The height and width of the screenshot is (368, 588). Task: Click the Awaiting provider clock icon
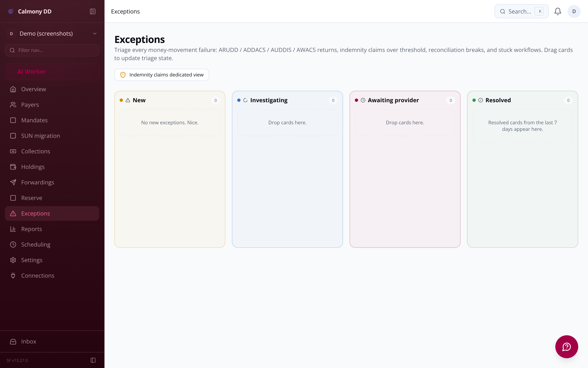point(363,101)
